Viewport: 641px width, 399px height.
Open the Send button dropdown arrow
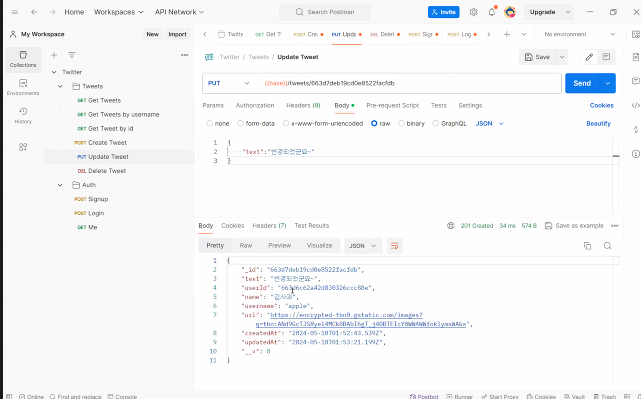click(607, 83)
